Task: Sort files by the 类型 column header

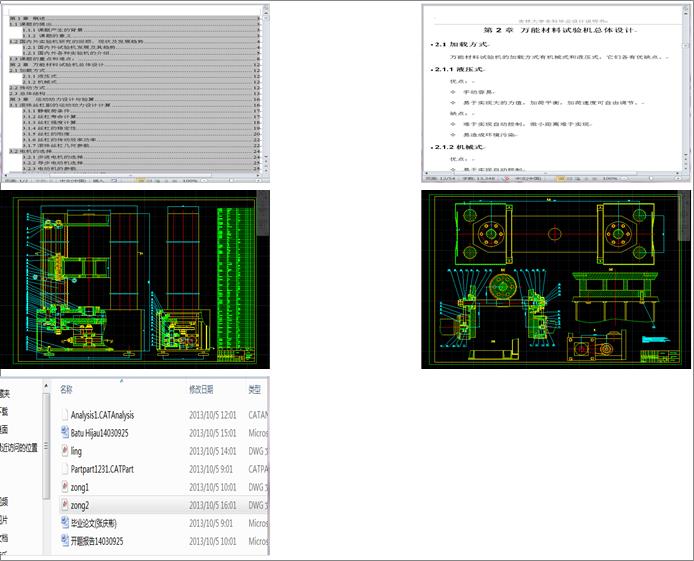Action: click(254, 389)
